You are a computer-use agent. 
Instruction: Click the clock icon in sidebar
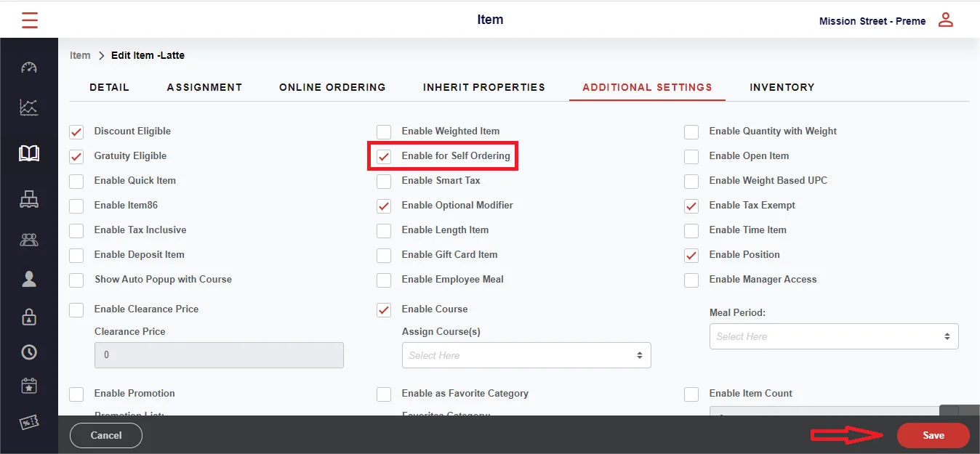click(29, 352)
